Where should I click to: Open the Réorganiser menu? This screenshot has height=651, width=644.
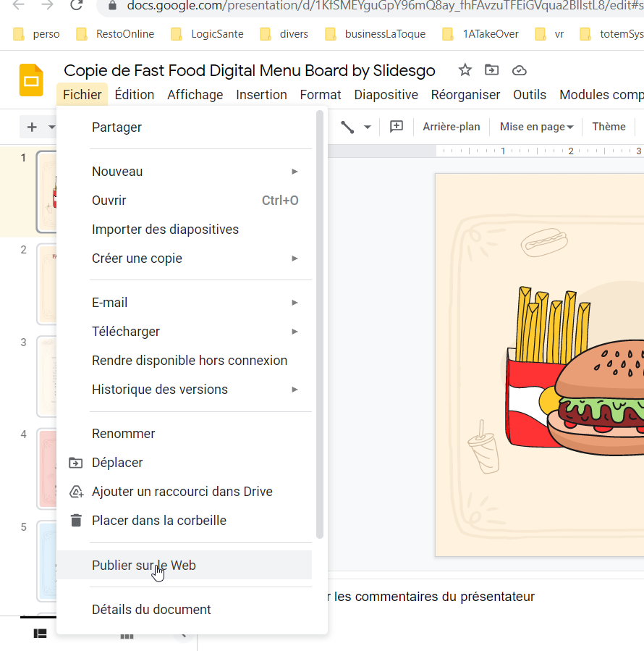click(x=465, y=95)
